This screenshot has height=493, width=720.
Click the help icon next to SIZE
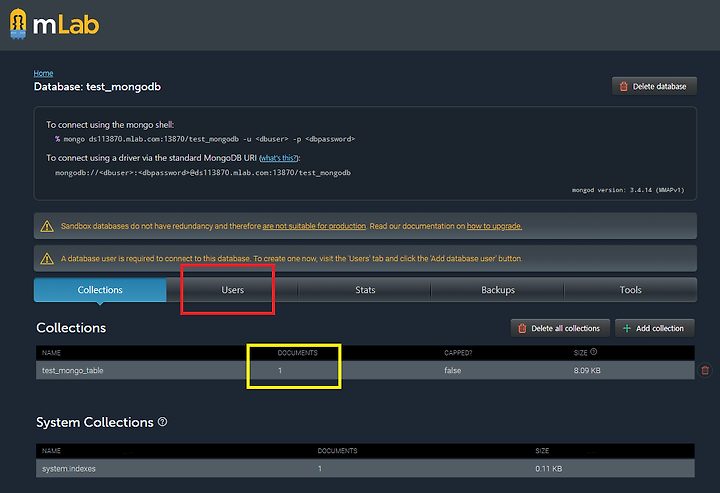593,352
